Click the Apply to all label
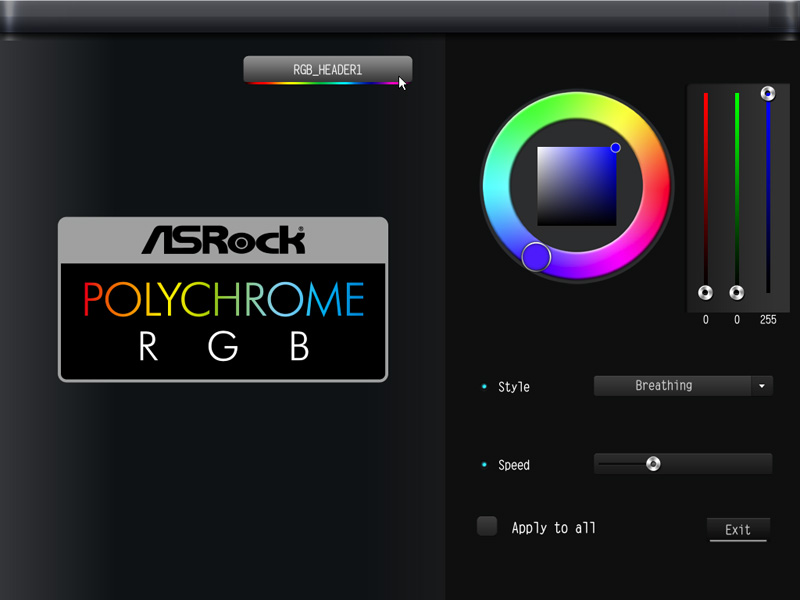This screenshot has height=600, width=800. (554, 528)
